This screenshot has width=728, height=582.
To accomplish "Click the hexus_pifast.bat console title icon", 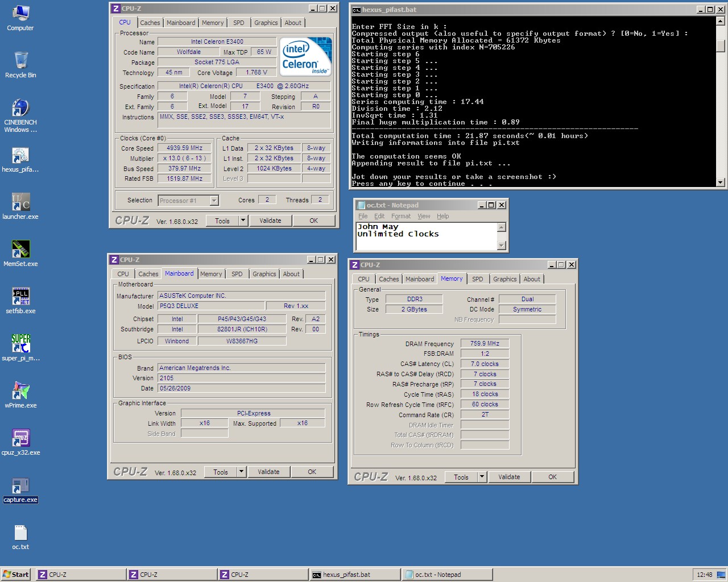I will [x=356, y=10].
